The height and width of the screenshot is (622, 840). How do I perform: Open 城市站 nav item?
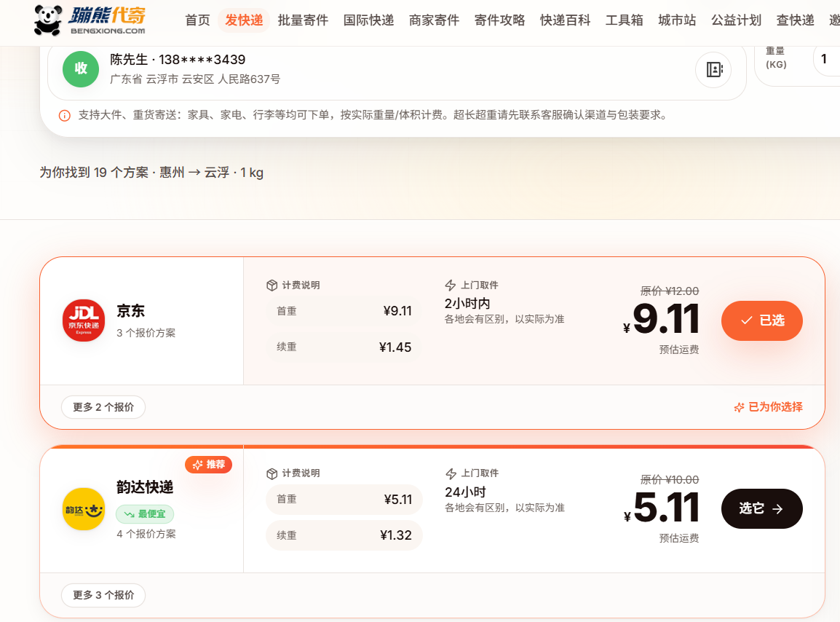[677, 20]
